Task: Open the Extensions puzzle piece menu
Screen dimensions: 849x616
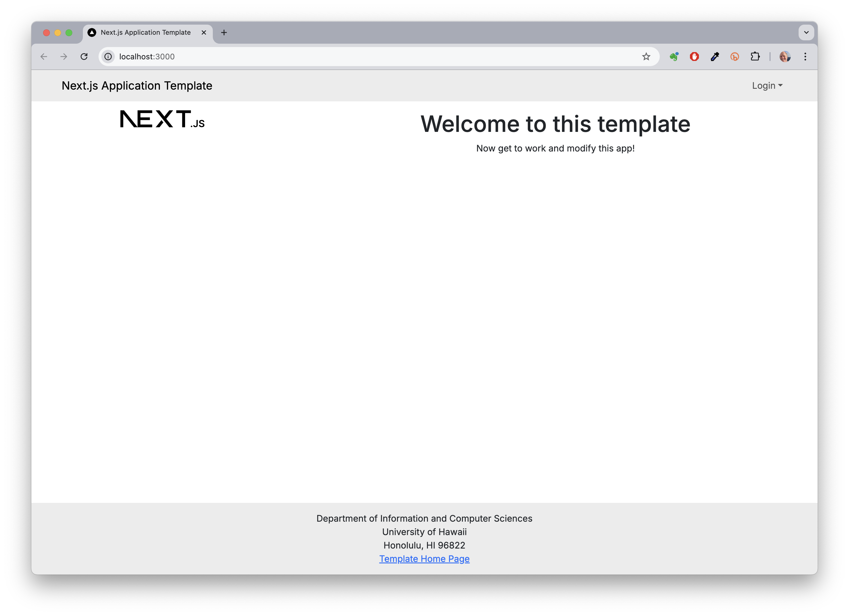Action: (x=755, y=57)
